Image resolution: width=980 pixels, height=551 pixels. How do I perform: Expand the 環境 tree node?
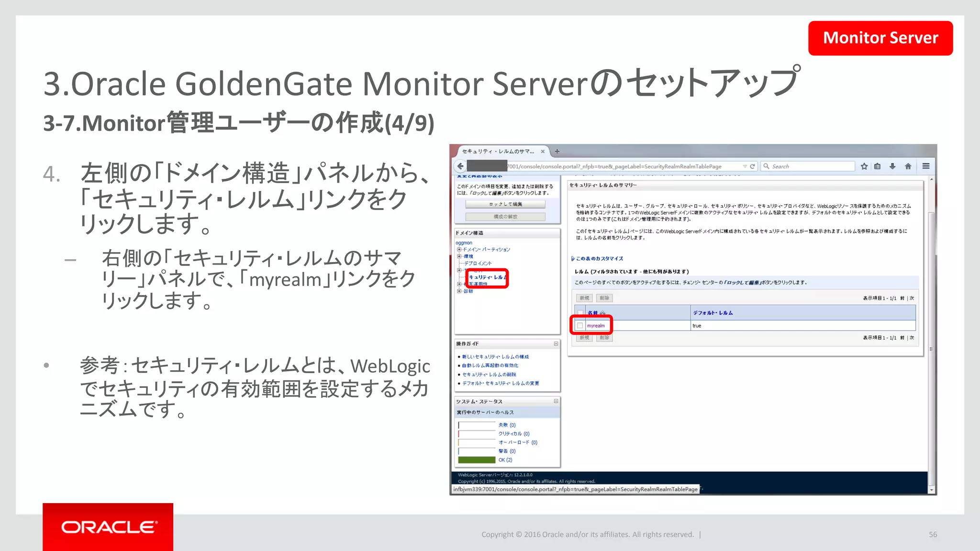tap(459, 256)
